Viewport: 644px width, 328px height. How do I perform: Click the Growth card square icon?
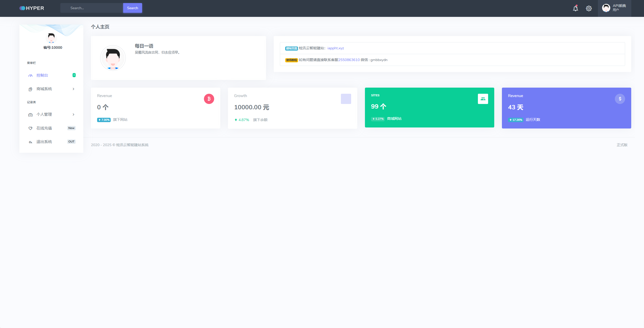pos(346,99)
